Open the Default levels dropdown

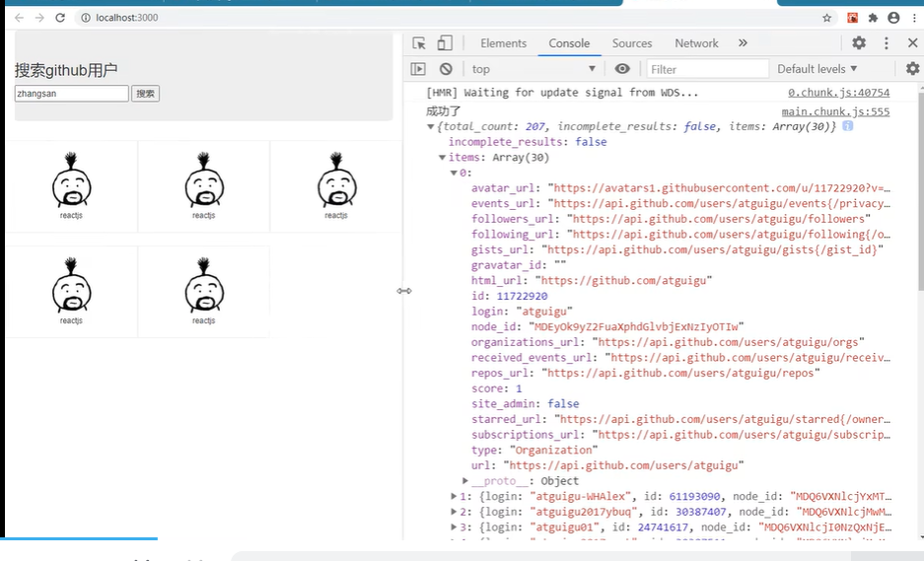click(817, 69)
